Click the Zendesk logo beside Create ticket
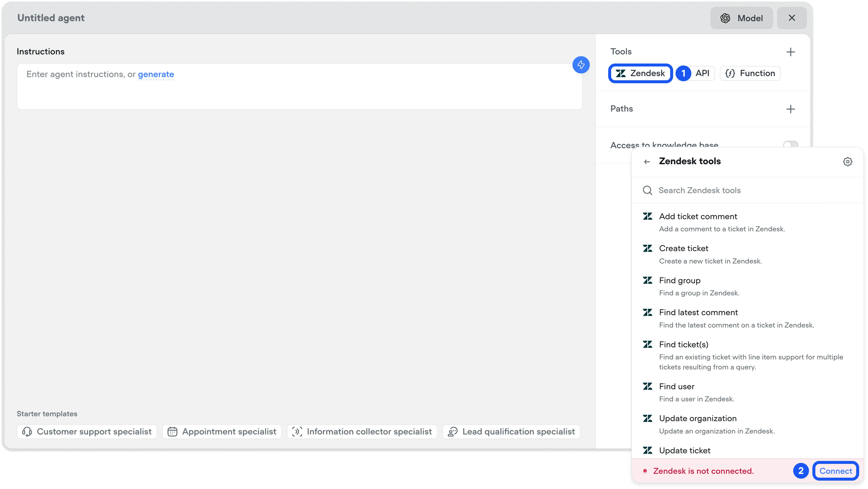 (x=647, y=248)
